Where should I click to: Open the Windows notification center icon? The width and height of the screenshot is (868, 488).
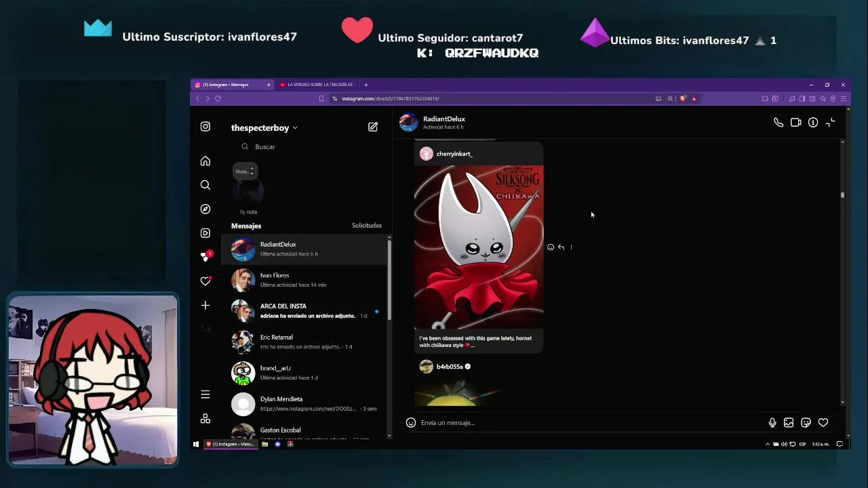click(x=840, y=445)
